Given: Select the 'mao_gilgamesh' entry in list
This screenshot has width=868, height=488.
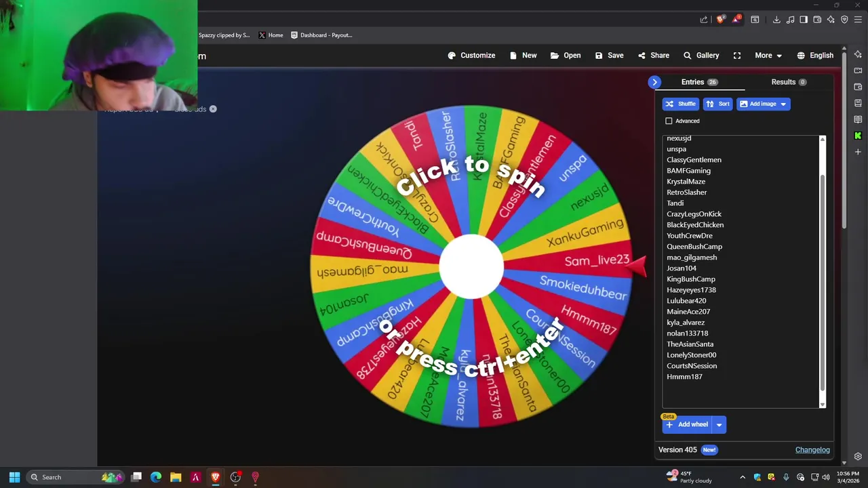Looking at the screenshot, I should 692,258.
